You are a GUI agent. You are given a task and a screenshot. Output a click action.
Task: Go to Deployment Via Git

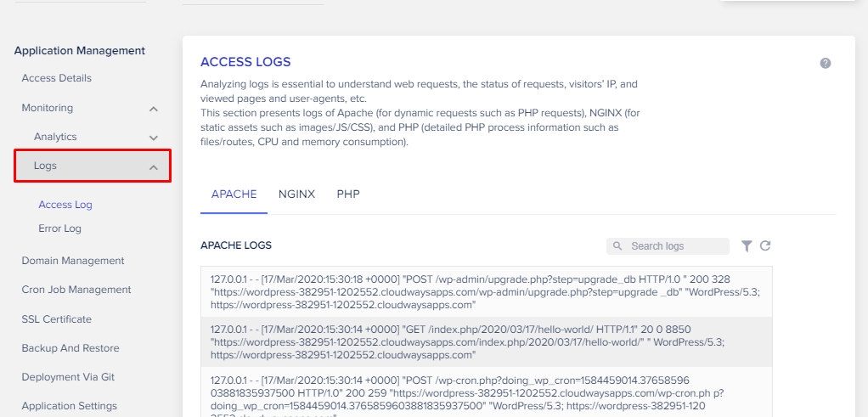click(x=68, y=377)
